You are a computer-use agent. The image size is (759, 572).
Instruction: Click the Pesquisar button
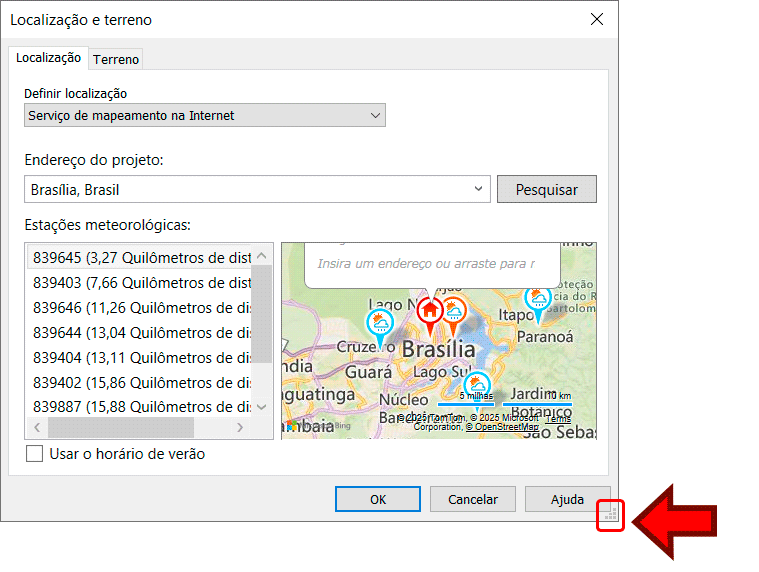coord(546,189)
